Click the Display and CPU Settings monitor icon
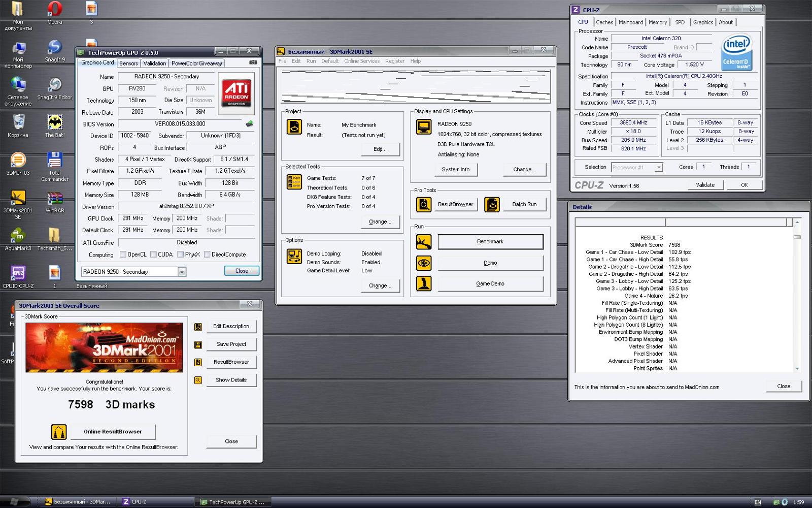This screenshot has width=812, height=508. tap(424, 127)
